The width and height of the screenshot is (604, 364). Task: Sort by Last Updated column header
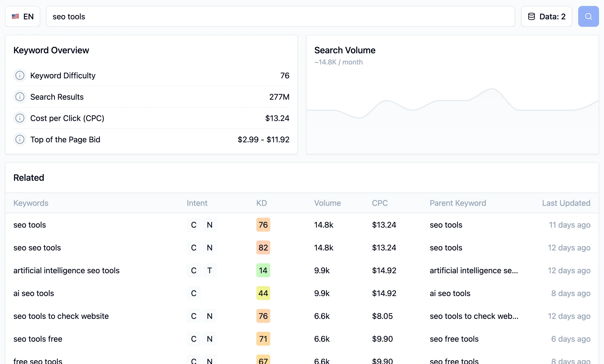[x=566, y=203]
